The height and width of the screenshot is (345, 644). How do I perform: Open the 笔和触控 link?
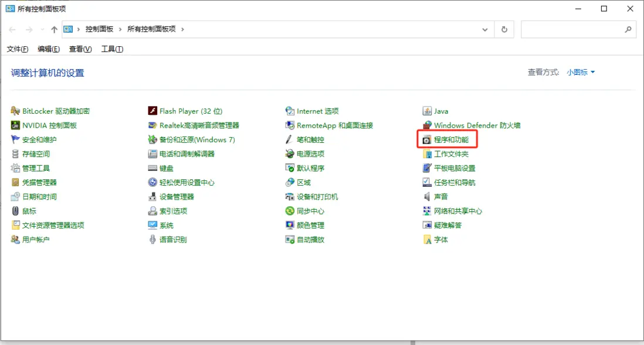310,139
